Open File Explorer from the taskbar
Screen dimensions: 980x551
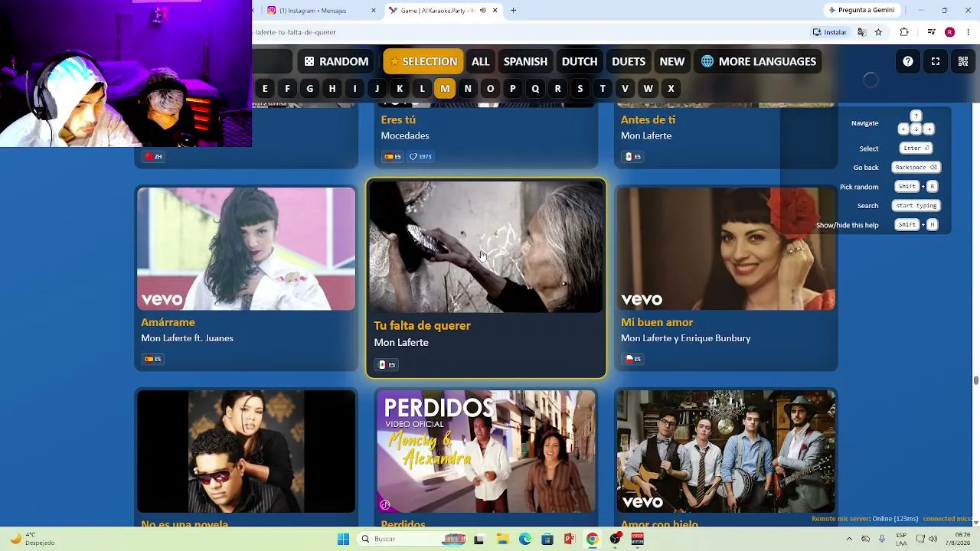502,540
